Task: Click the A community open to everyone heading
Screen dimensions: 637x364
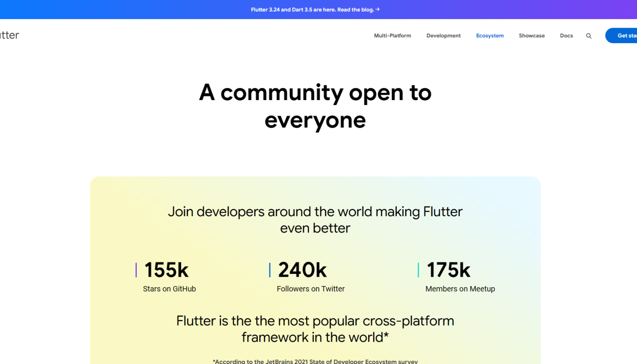Action: 315,106
